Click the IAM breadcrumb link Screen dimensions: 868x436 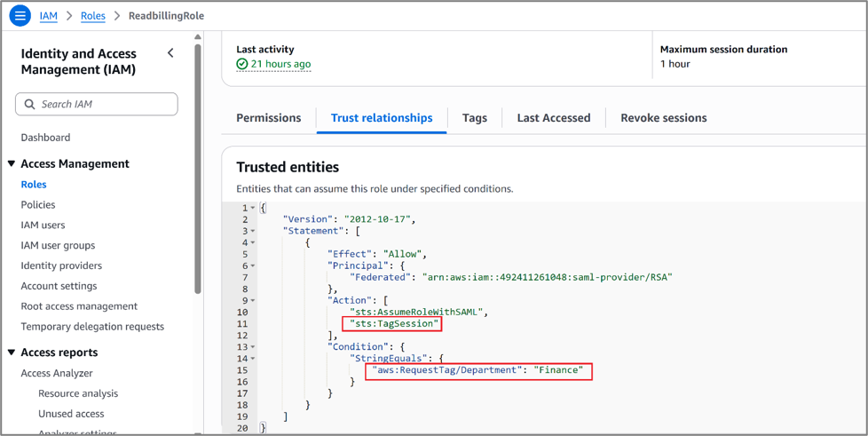[49, 15]
